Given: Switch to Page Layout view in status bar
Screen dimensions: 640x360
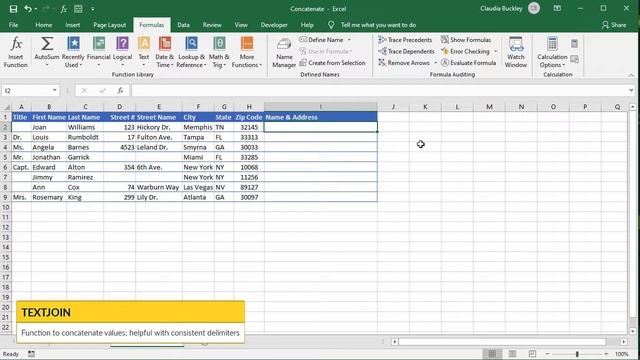Looking at the screenshot, I should 512,354.
